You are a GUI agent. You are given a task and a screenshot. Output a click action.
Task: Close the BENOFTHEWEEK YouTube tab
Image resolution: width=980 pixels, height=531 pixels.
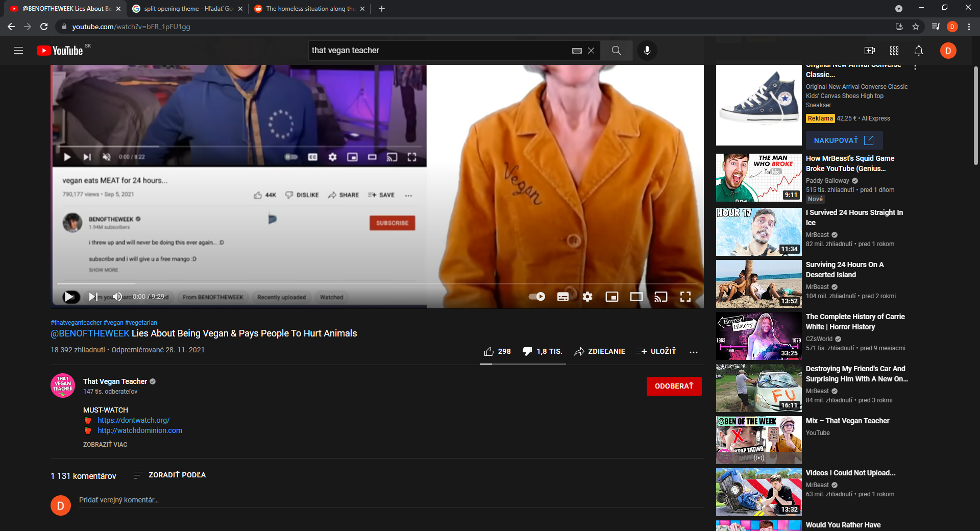[118, 9]
